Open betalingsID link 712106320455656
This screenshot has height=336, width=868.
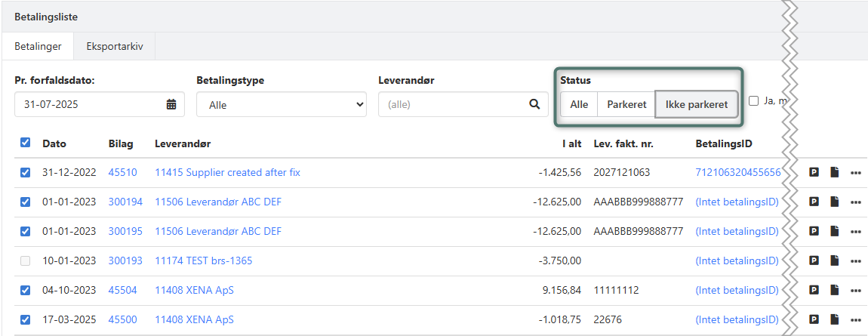point(737,172)
